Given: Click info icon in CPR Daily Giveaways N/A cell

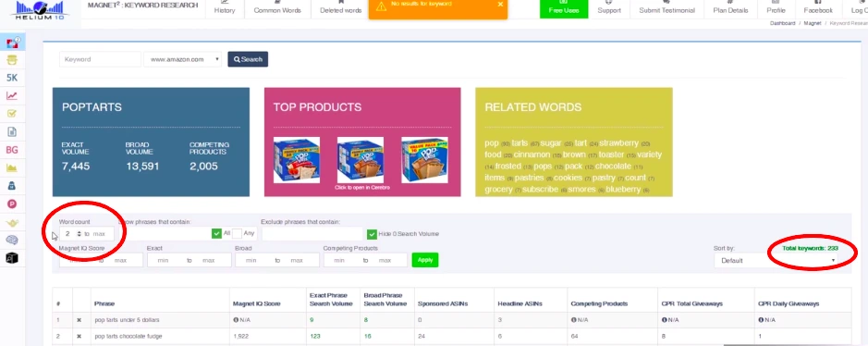Looking at the screenshot, I should 761,320.
